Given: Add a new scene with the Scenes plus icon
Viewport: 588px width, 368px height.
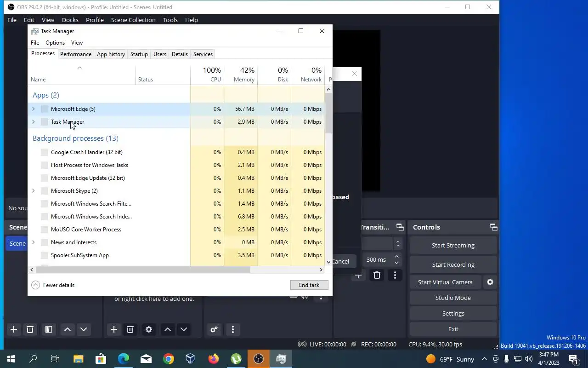Looking at the screenshot, I should (x=14, y=329).
